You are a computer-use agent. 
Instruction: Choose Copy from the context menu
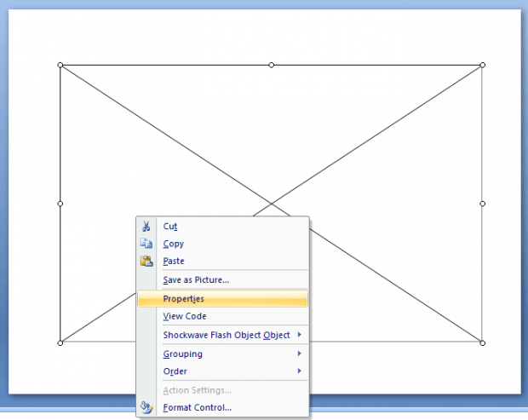point(222,244)
